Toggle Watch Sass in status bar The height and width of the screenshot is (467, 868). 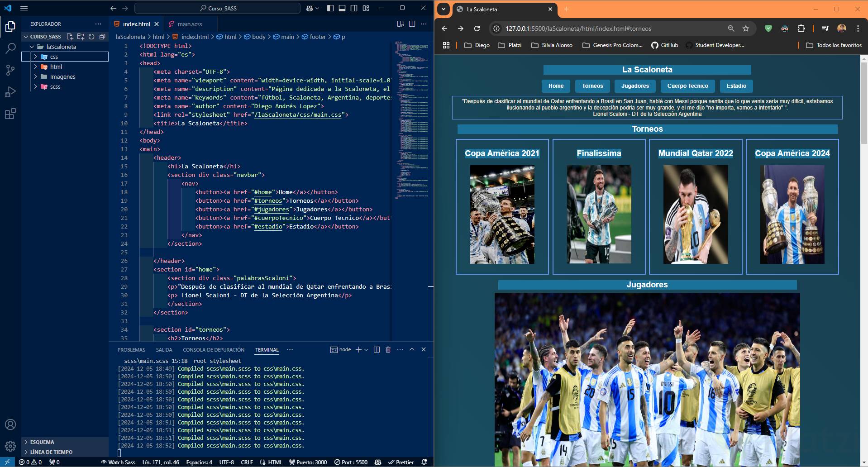click(x=118, y=462)
